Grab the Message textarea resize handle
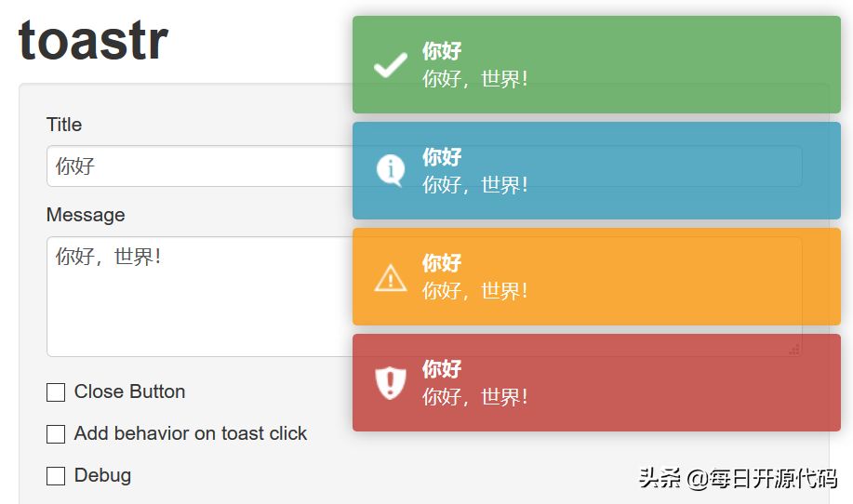Viewport: 853px width, 504px height. pyautogui.click(x=794, y=349)
